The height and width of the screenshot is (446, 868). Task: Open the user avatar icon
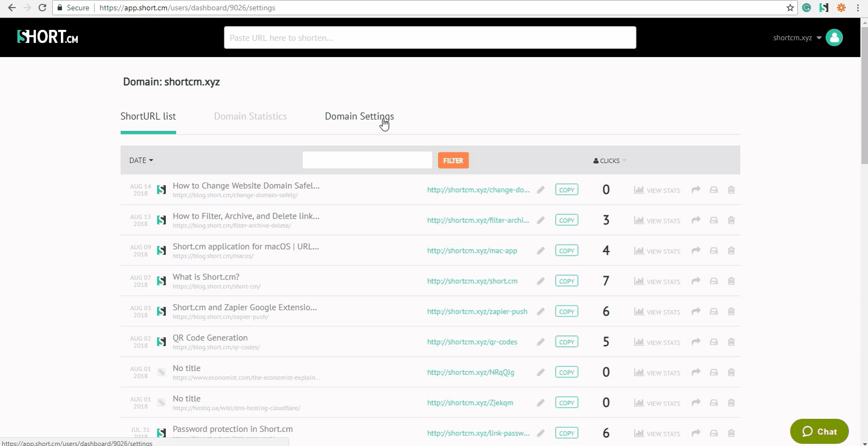click(834, 38)
